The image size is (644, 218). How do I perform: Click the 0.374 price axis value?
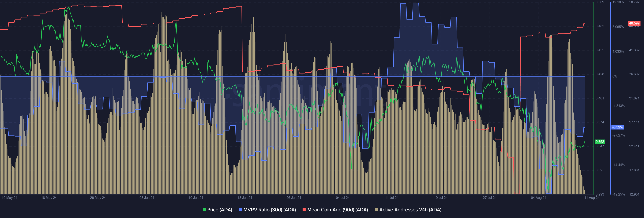[600, 122]
